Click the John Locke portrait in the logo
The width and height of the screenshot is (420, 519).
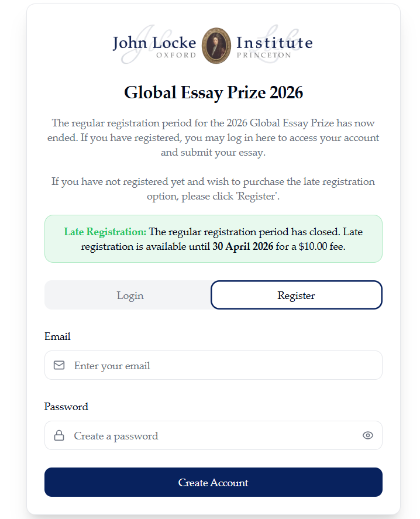215,45
